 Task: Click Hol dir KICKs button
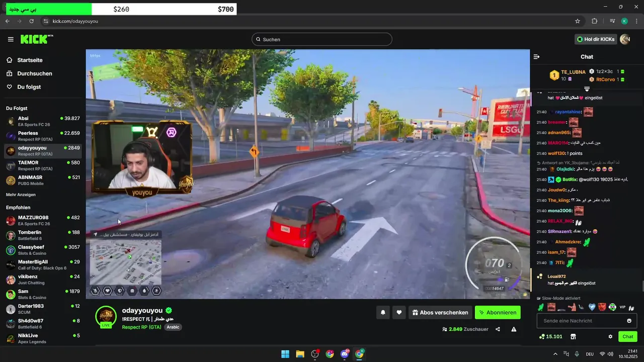(596, 39)
